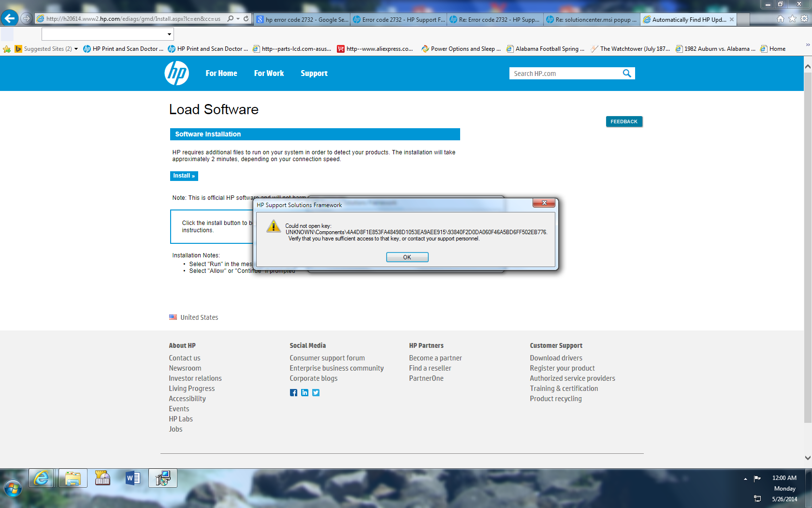Open HP LinkedIn page icon
The height and width of the screenshot is (508, 812).
(304, 392)
